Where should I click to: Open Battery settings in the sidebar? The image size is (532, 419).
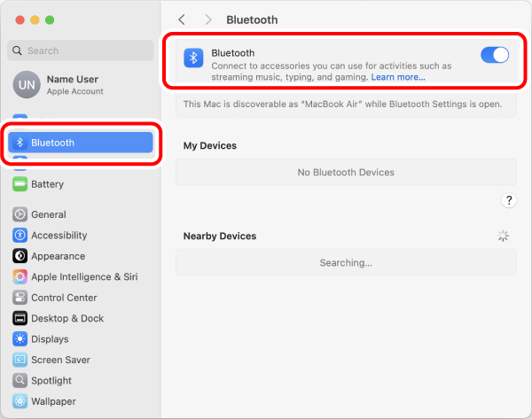pos(47,184)
